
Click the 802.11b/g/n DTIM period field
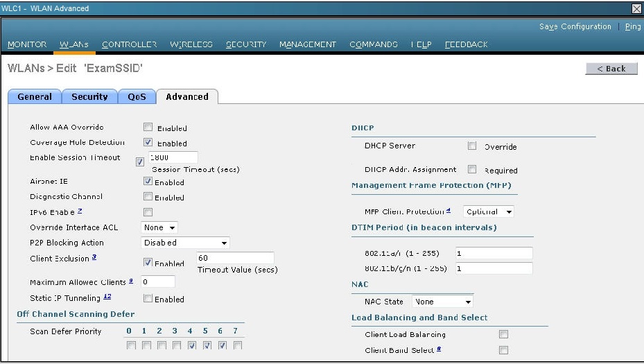point(494,268)
